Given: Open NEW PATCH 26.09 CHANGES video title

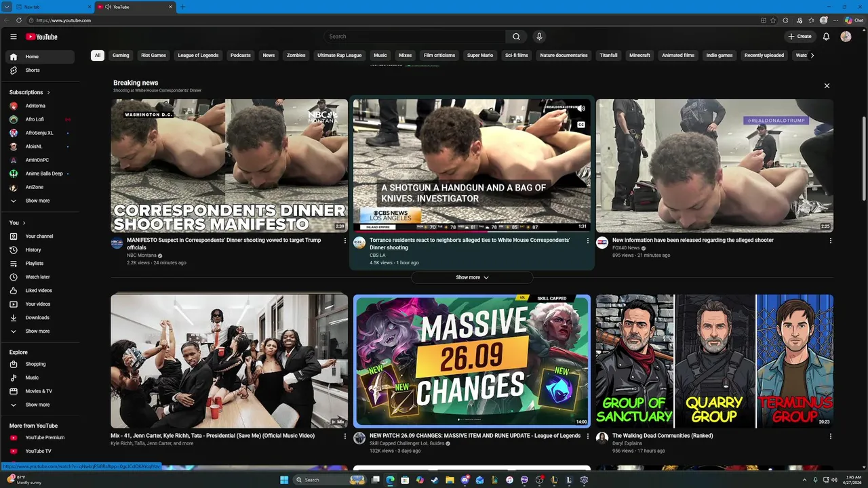Looking at the screenshot, I should tap(475, 436).
